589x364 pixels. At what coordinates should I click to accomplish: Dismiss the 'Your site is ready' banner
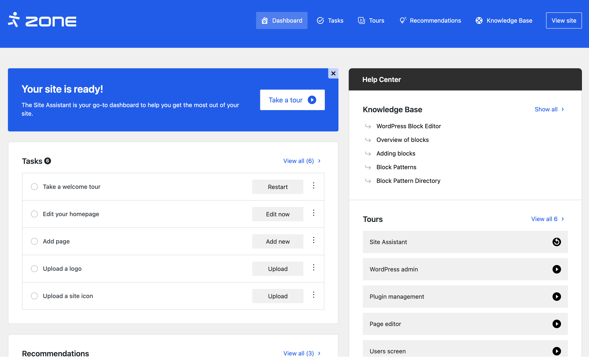[333, 73]
